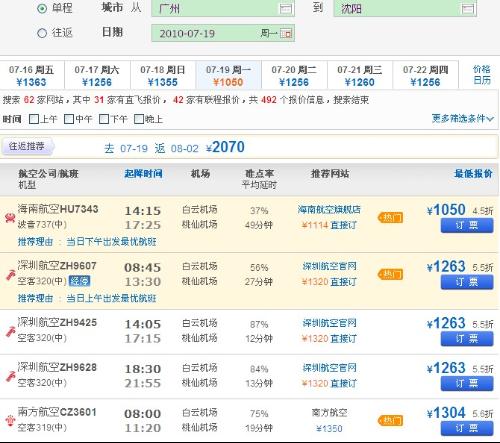500x443 pixels.
Task: Click 当日上午出发最优航班 recommendation text
Action: point(111,298)
